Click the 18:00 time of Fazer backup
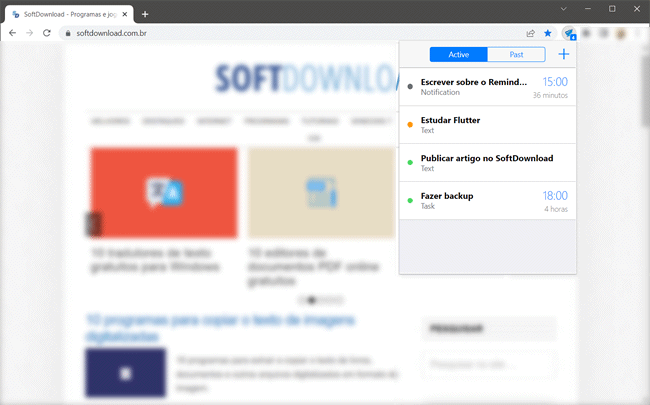The height and width of the screenshot is (405, 650). pos(555,196)
